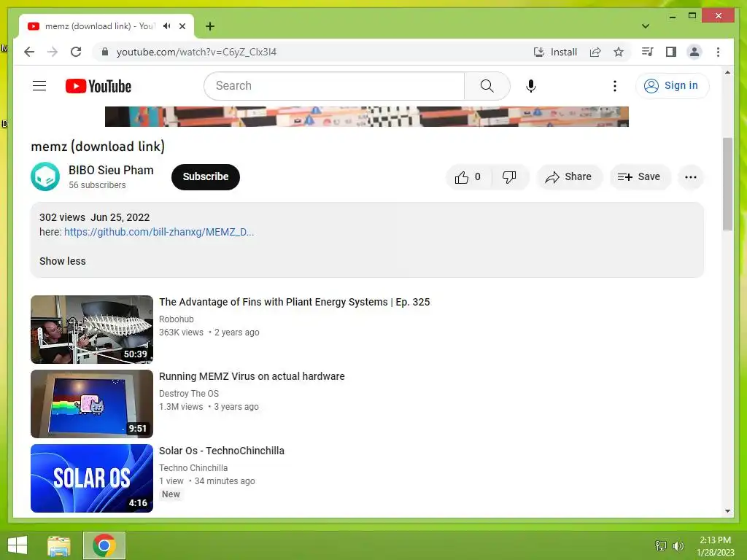Viewport: 747px width, 560px height.
Task: Open Pliant Energy Systems video thumbnail
Action: click(92, 330)
